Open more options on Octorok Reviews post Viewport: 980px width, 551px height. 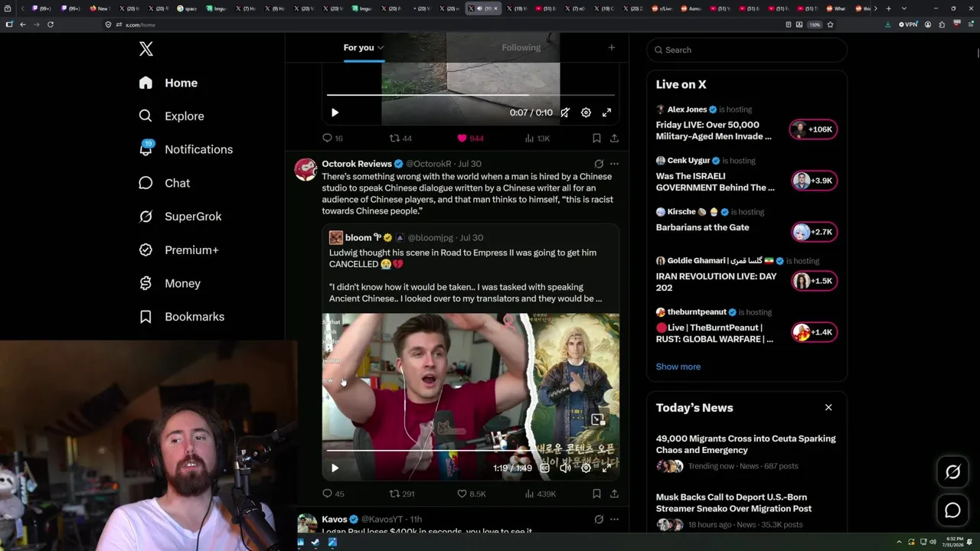click(614, 164)
